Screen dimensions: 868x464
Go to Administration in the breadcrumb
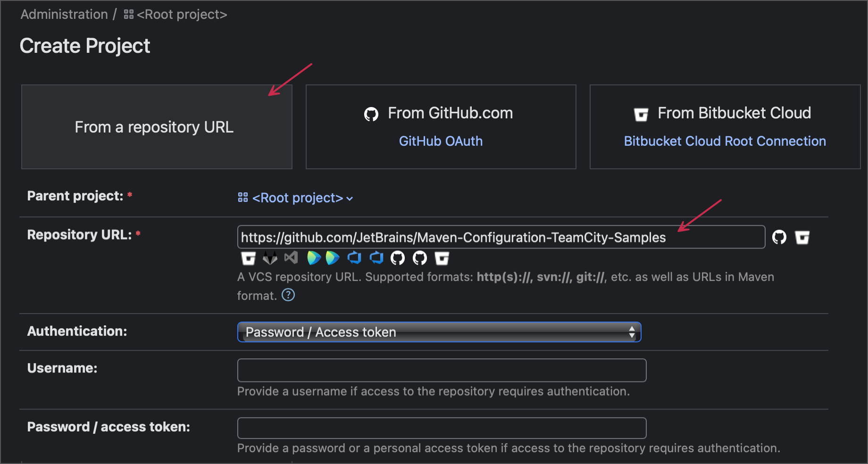[x=64, y=15]
